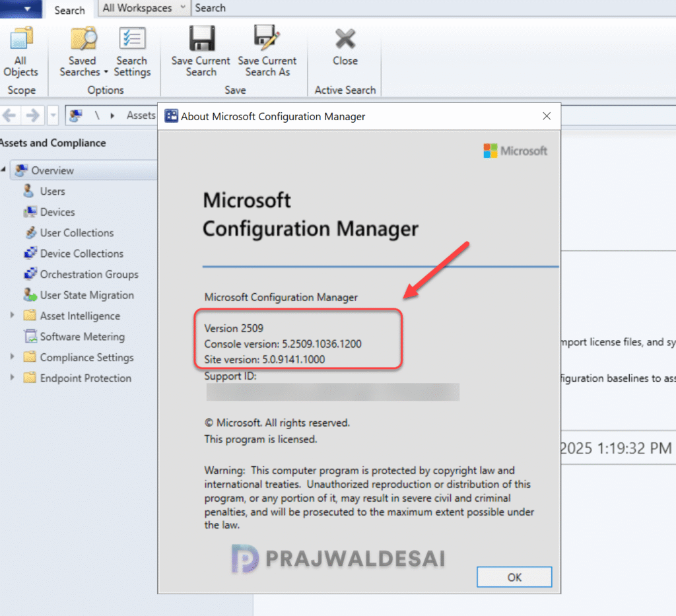Viewport: 676px width, 616px height.
Task: Click the User Collections icon
Action: [x=30, y=232]
